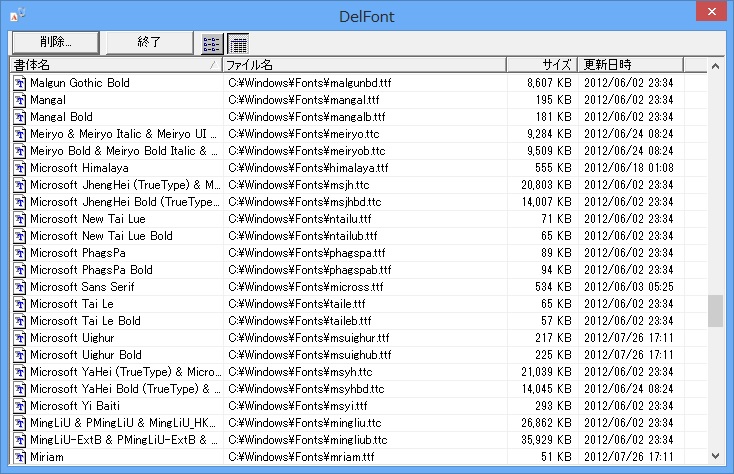Select the Miriam font name

(47, 457)
